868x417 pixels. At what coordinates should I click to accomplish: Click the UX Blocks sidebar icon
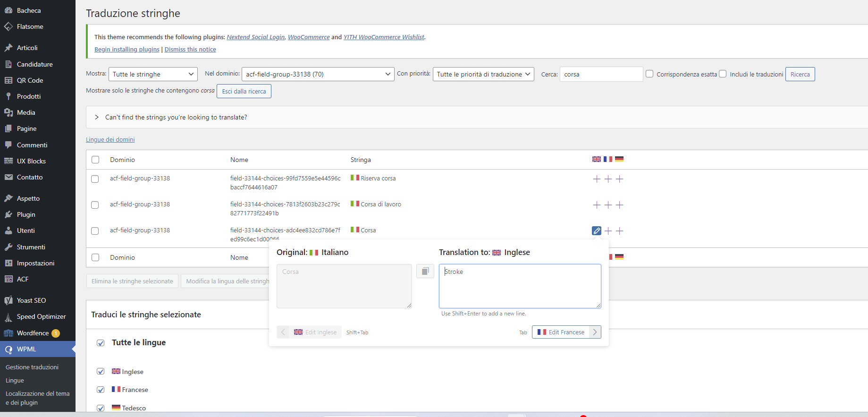8,161
